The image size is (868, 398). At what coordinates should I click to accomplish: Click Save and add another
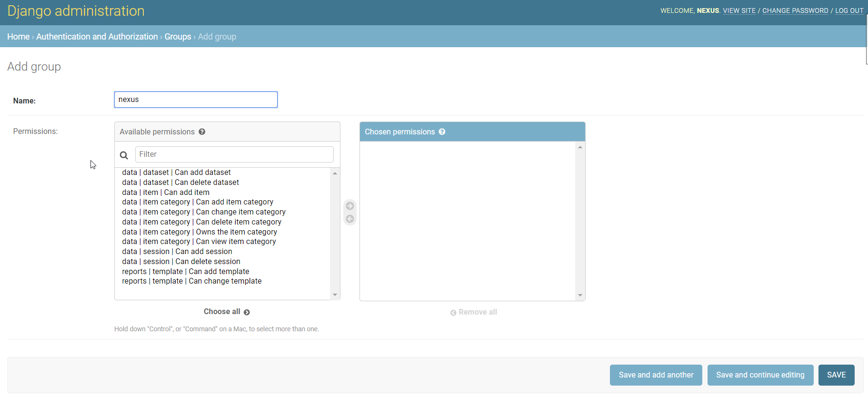(656, 375)
